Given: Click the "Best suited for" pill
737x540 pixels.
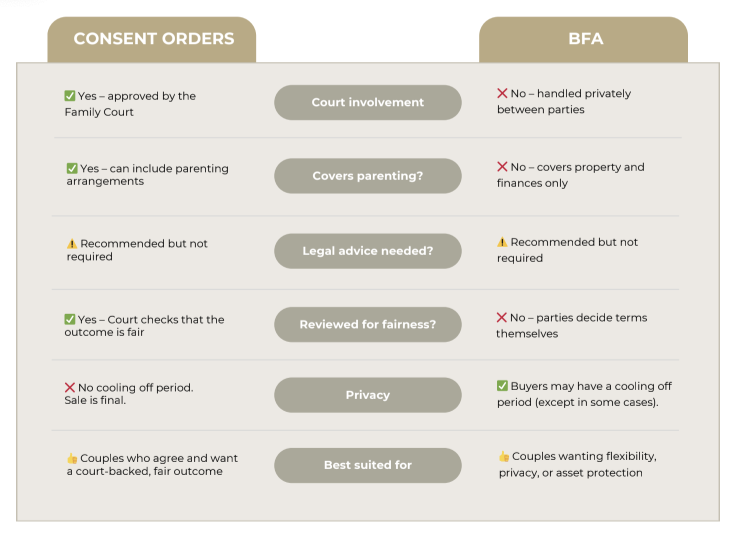Looking at the screenshot, I should click(x=367, y=465).
